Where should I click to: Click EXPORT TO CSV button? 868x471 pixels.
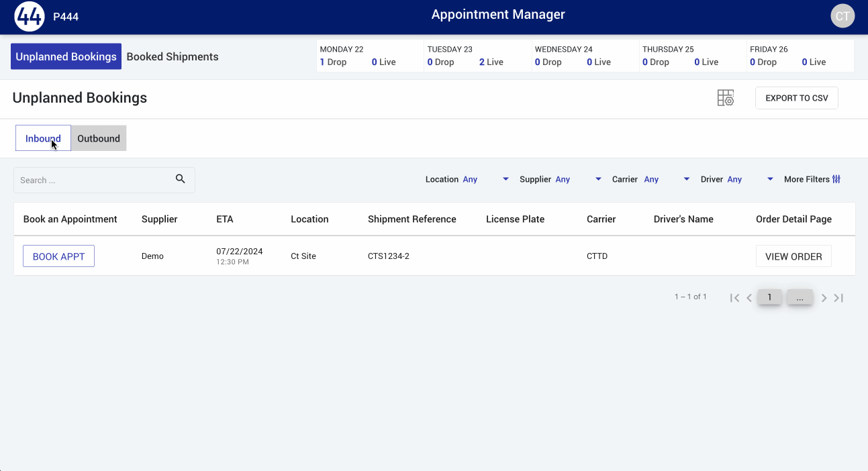(x=797, y=98)
